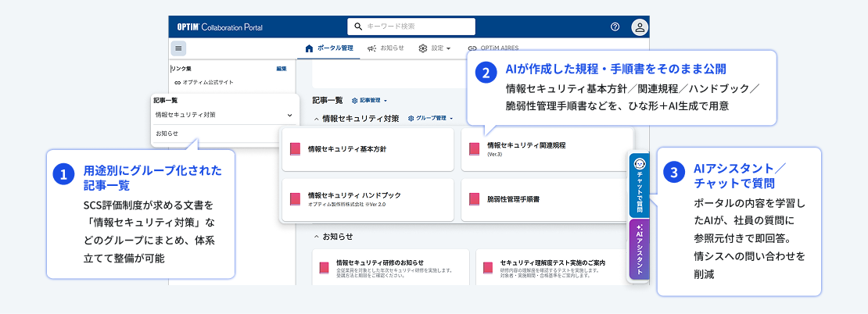The image size is (868, 314).
Task: Click book icon on セキュリティ理解度テスト実施のご案内 card
Action: (x=488, y=268)
